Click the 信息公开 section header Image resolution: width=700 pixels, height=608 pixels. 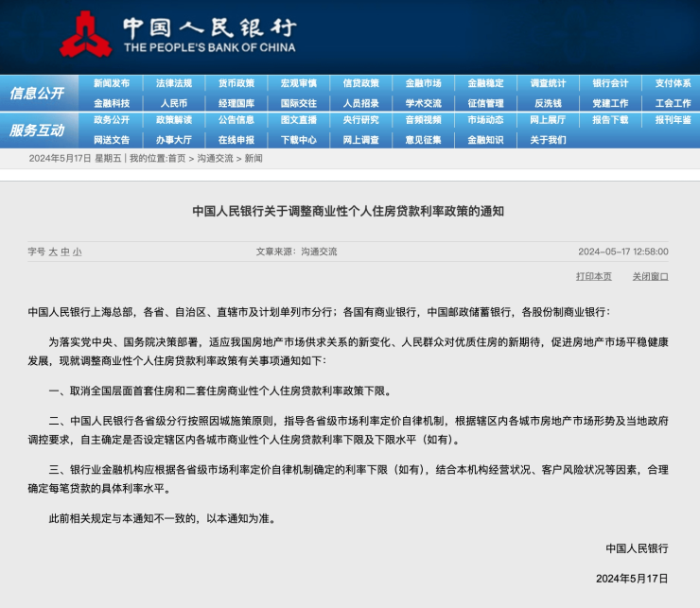(37, 94)
